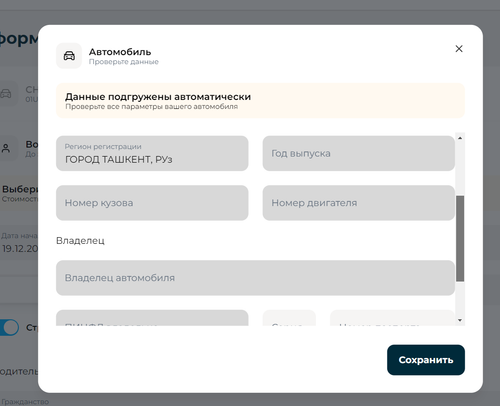The image size is (500, 406).
Task: Click the Проверьте все параметры вашего автомобиля text
Action: click(x=151, y=107)
